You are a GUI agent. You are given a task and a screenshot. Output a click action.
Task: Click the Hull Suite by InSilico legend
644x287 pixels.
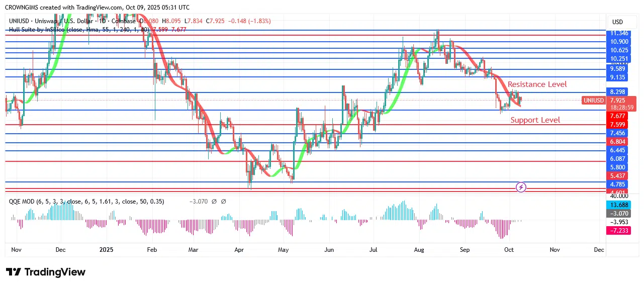[x=45, y=30]
